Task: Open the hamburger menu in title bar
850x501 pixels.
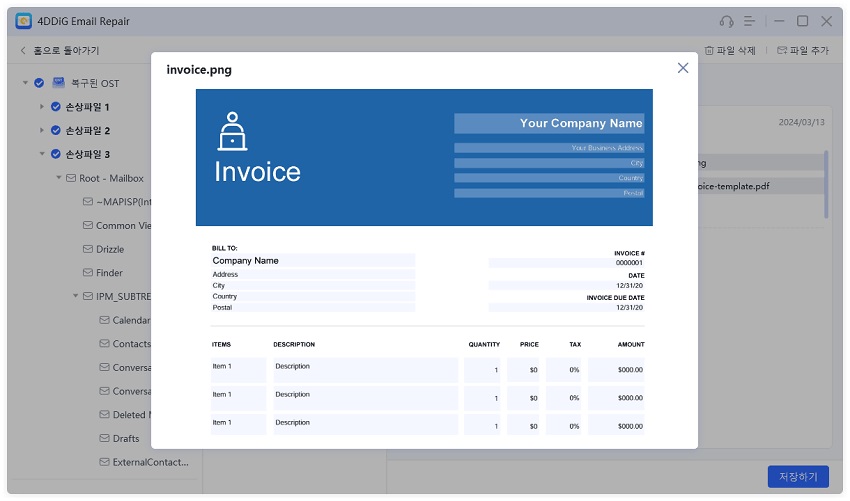Action: coord(751,21)
